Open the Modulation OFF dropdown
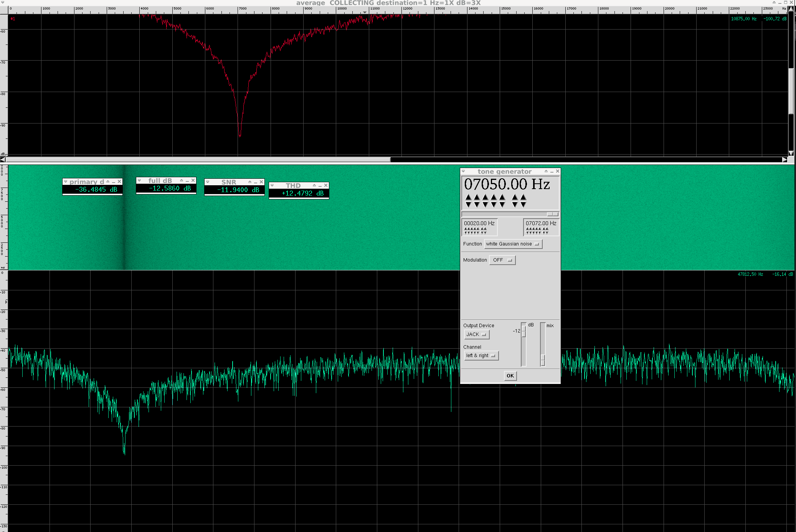 pos(502,260)
